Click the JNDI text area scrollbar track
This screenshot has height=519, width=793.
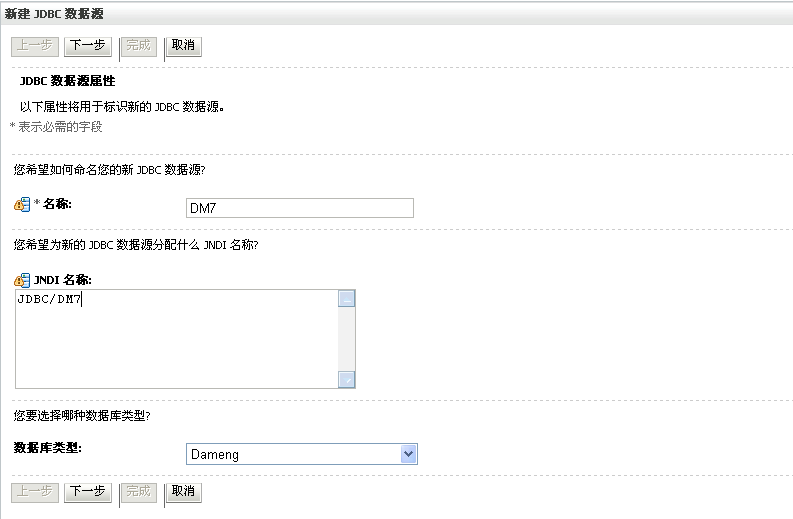(x=347, y=338)
